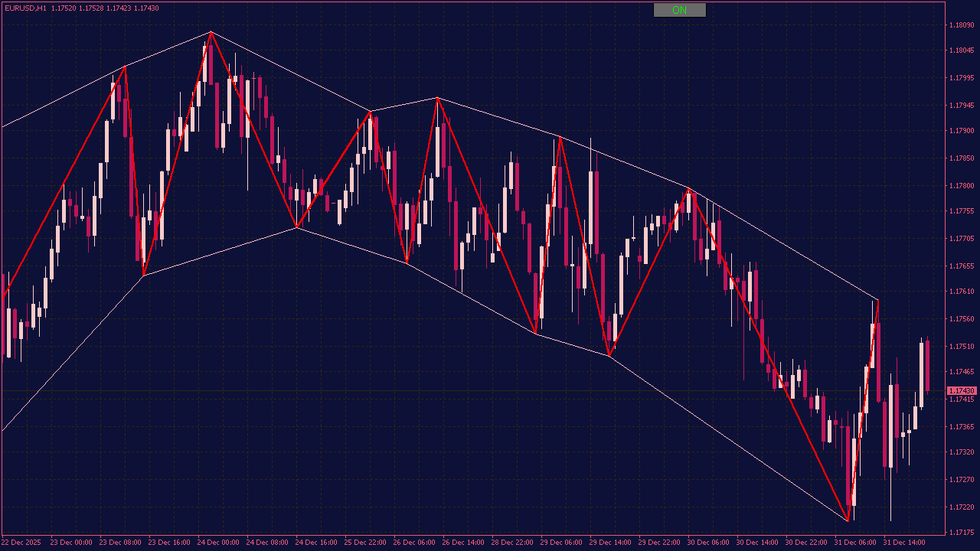Click the 1.17175 label on the price scale
The height and width of the screenshot is (551, 980).
click(x=962, y=533)
